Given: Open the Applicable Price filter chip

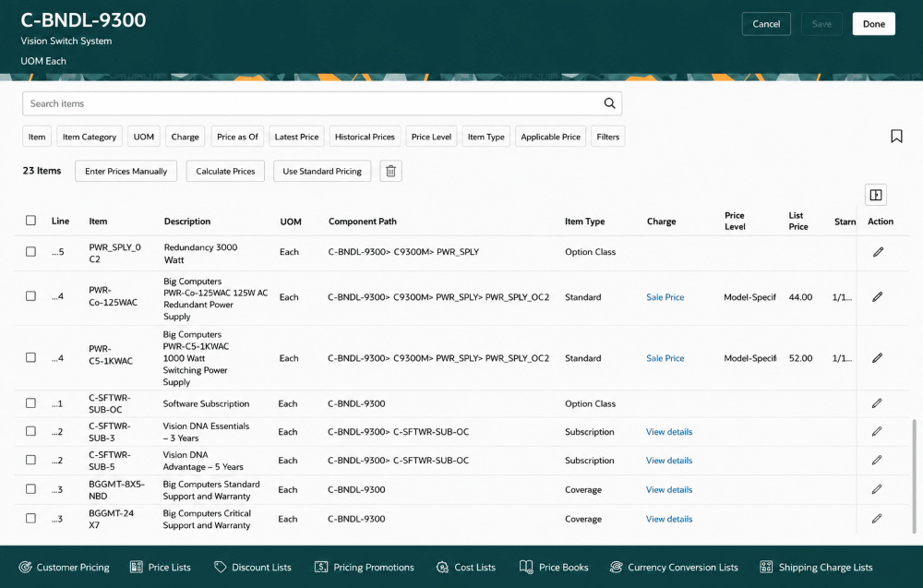Looking at the screenshot, I should [550, 137].
